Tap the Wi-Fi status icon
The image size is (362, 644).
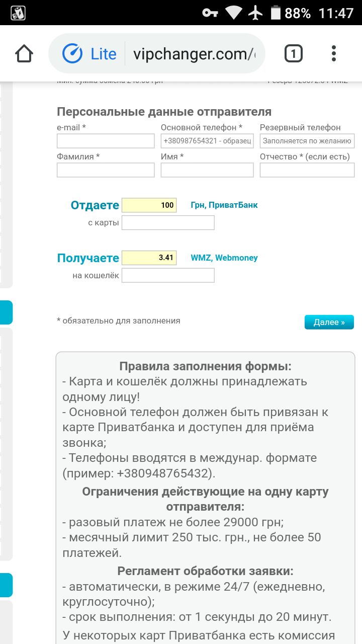[x=233, y=13]
